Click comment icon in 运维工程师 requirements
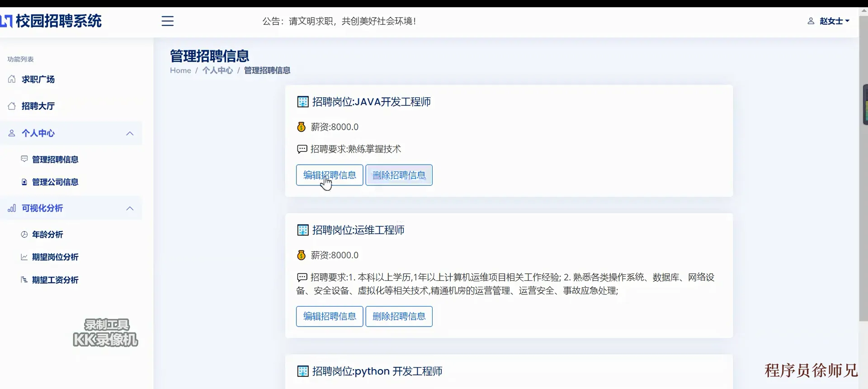 [x=302, y=277]
